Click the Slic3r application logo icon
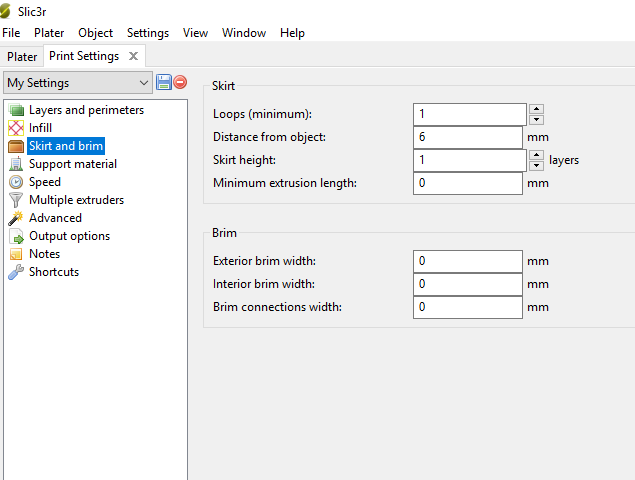The height and width of the screenshot is (480, 635). click(x=5, y=11)
